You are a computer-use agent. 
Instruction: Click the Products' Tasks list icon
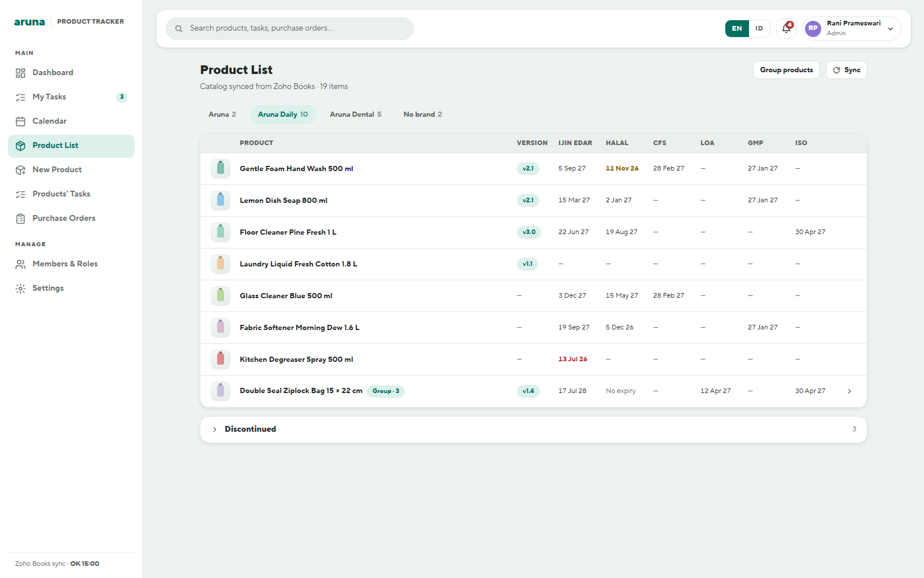coord(21,194)
